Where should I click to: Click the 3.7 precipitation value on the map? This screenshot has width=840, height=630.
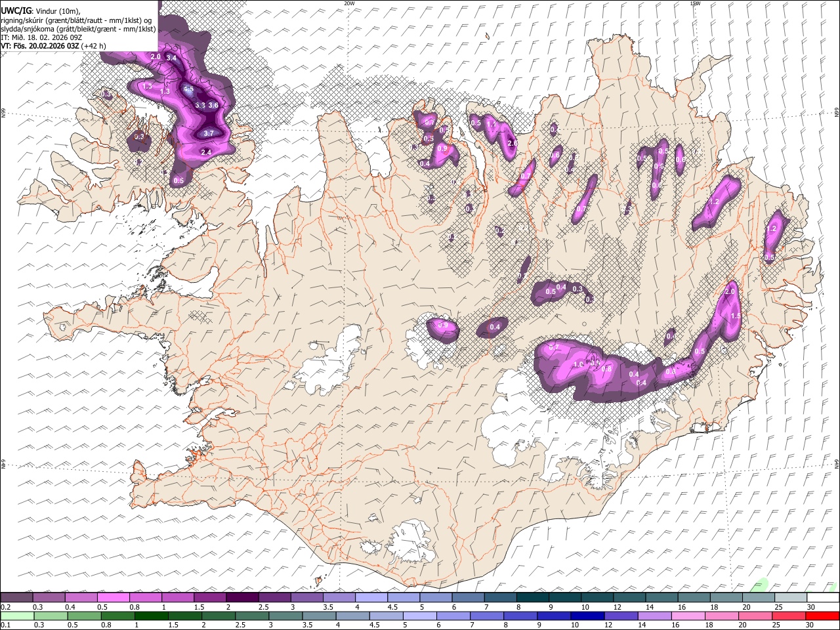pos(209,133)
